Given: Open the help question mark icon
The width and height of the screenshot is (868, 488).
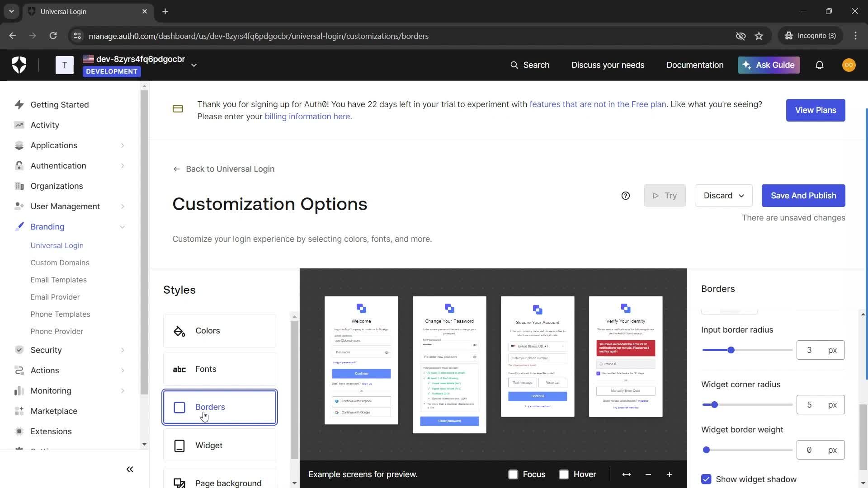Looking at the screenshot, I should point(626,196).
